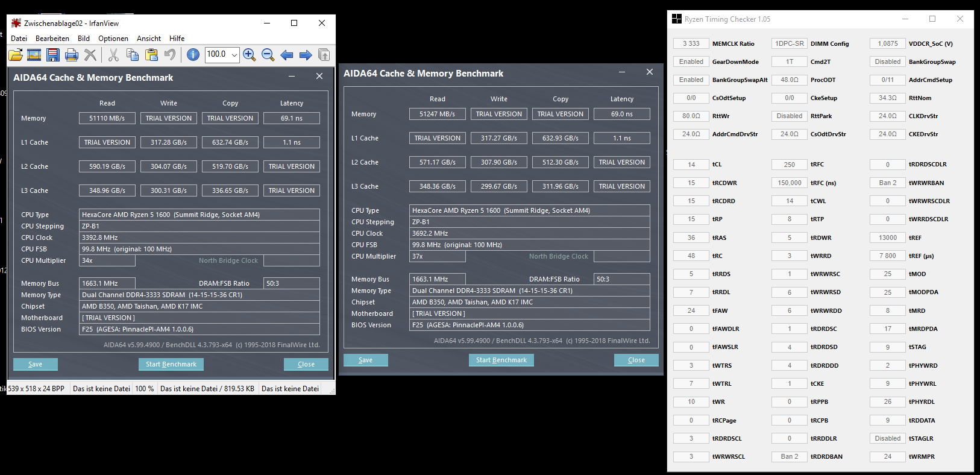Click the 571.17 GB/s L2 Cache read value
Viewport: 980px width, 475px height.
438,162
